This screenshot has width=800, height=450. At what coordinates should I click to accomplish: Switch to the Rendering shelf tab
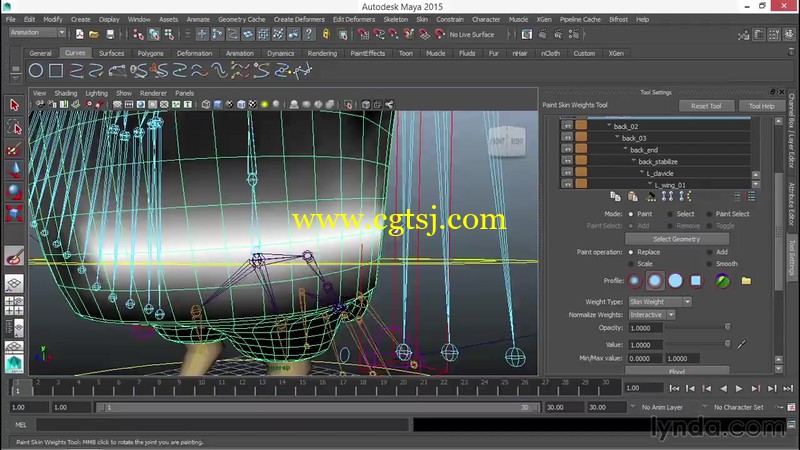click(x=322, y=53)
